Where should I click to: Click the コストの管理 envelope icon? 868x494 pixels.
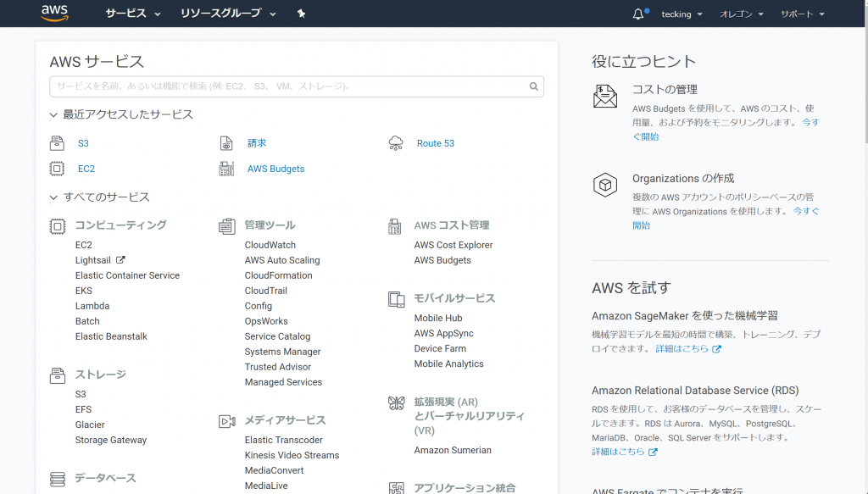click(605, 97)
